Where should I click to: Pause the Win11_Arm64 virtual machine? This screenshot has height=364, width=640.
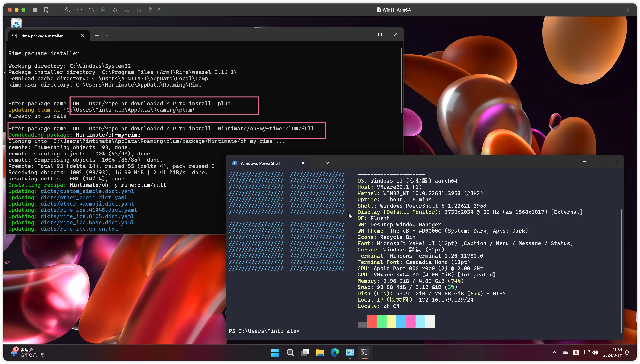click(x=35, y=10)
